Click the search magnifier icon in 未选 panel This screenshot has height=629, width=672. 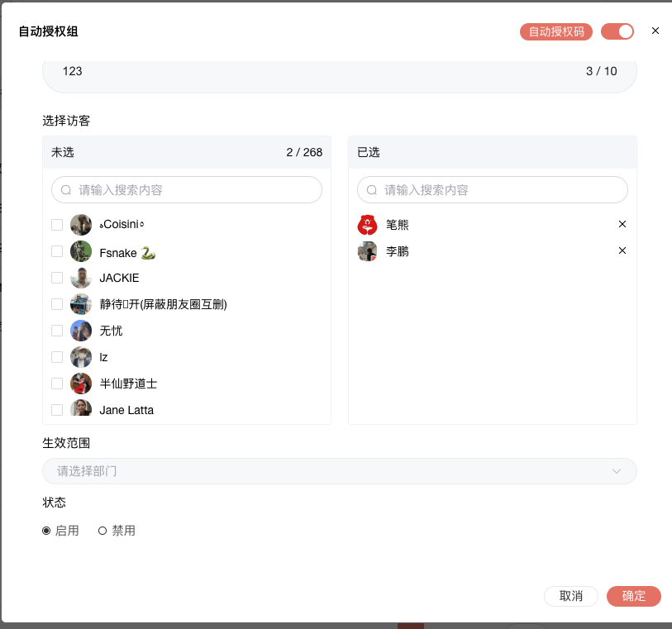click(65, 189)
